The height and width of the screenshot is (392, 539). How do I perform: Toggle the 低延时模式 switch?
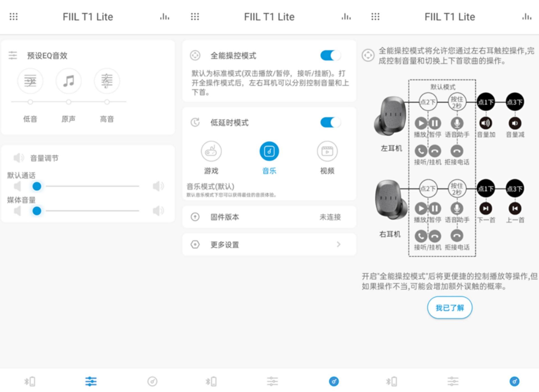(330, 122)
